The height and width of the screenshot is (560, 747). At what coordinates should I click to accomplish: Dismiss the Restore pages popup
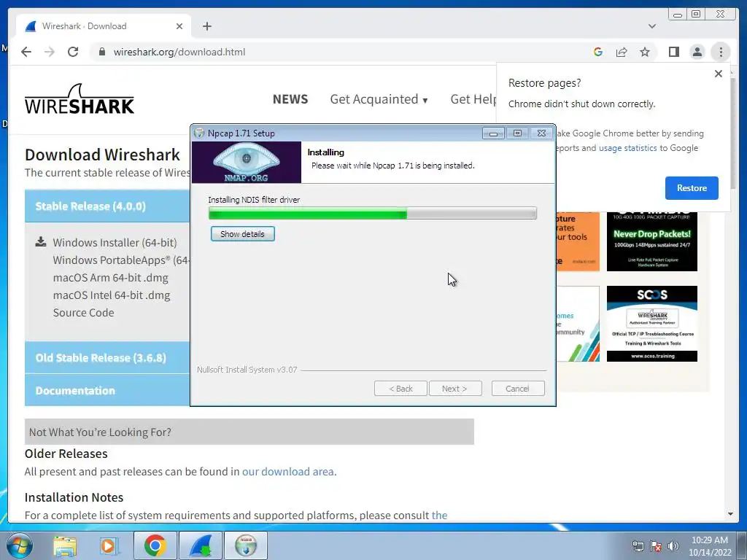(x=719, y=74)
